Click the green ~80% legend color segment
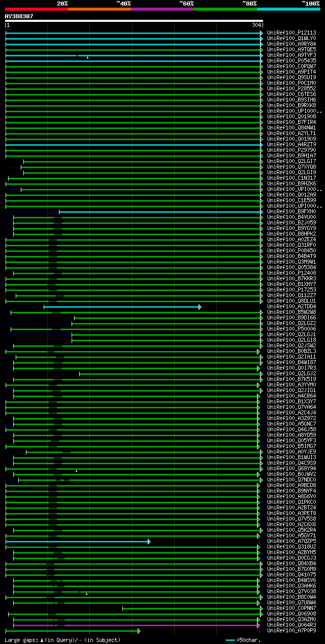Viewport: 325px width, 644px height. coord(225,9)
